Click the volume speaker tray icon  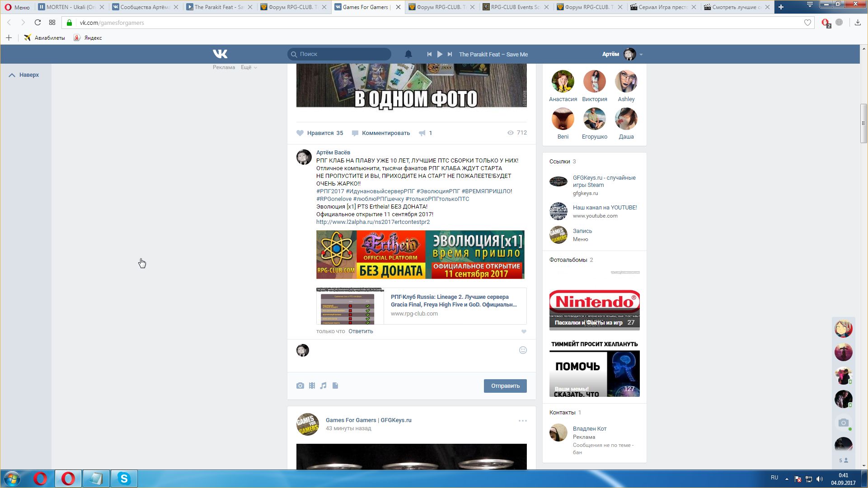[x=820, y=479]
